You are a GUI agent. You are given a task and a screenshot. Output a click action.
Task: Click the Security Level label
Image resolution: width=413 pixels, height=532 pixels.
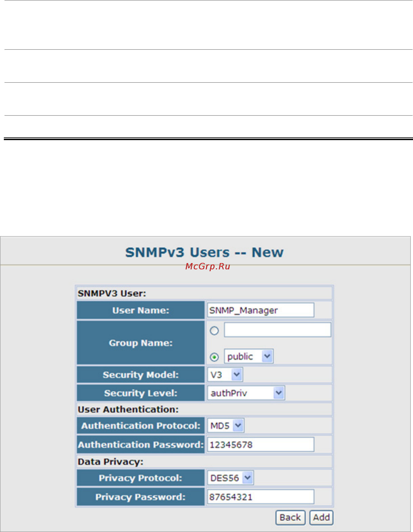tap(141, 393)
